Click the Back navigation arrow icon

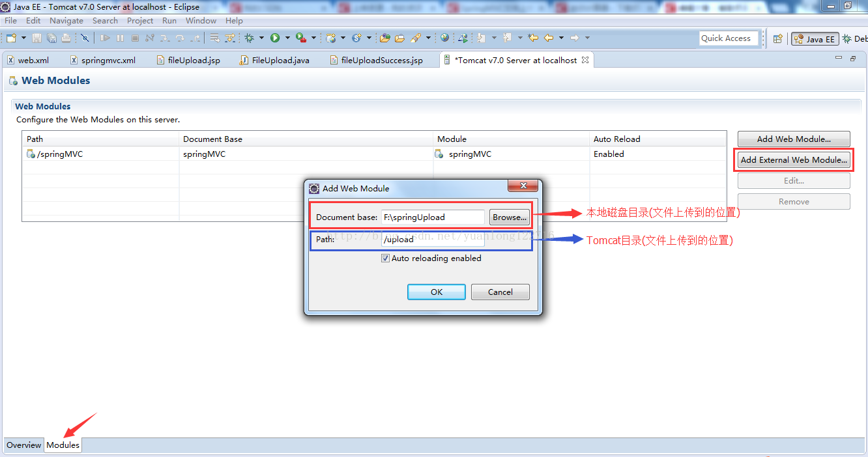[549, 38]
